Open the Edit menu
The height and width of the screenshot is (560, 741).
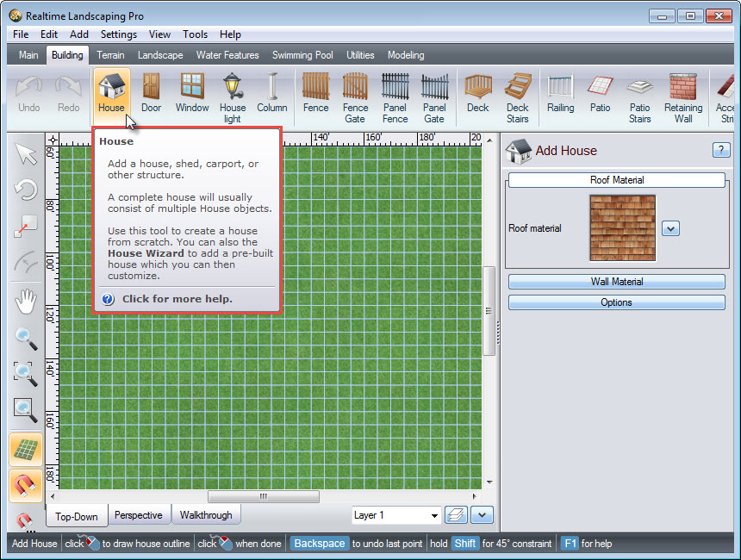pyautogui.click(x=48, y=34)
